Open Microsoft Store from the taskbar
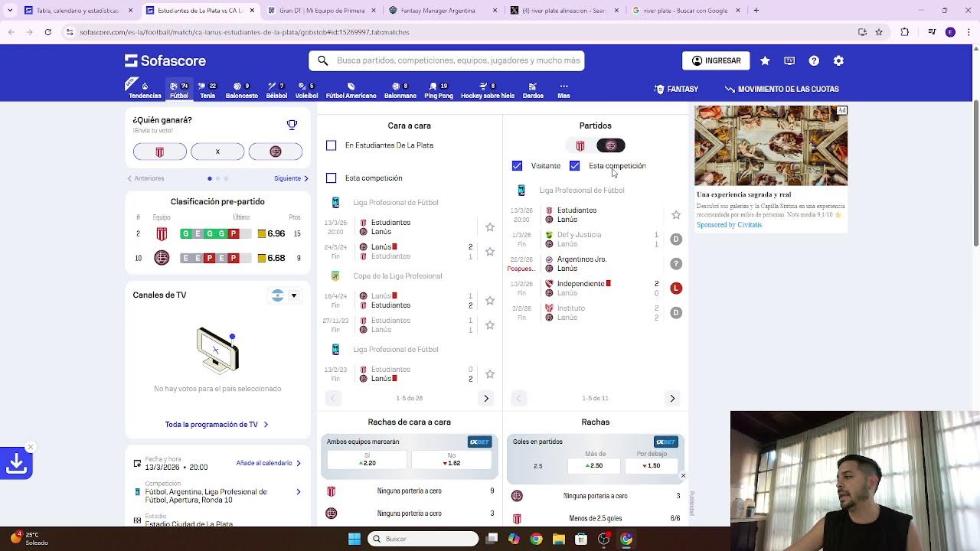980x551 pixels. point(581,539)
